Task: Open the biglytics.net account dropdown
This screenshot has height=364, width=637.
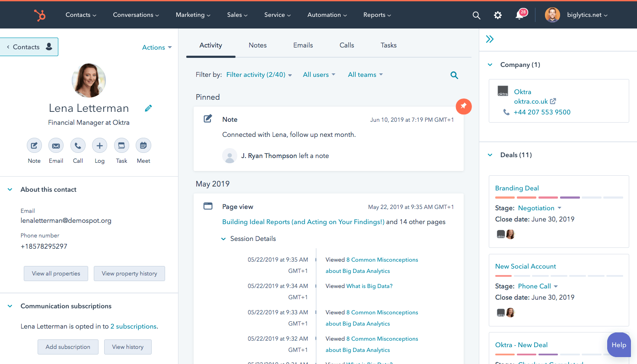Action: coord(587,15)
